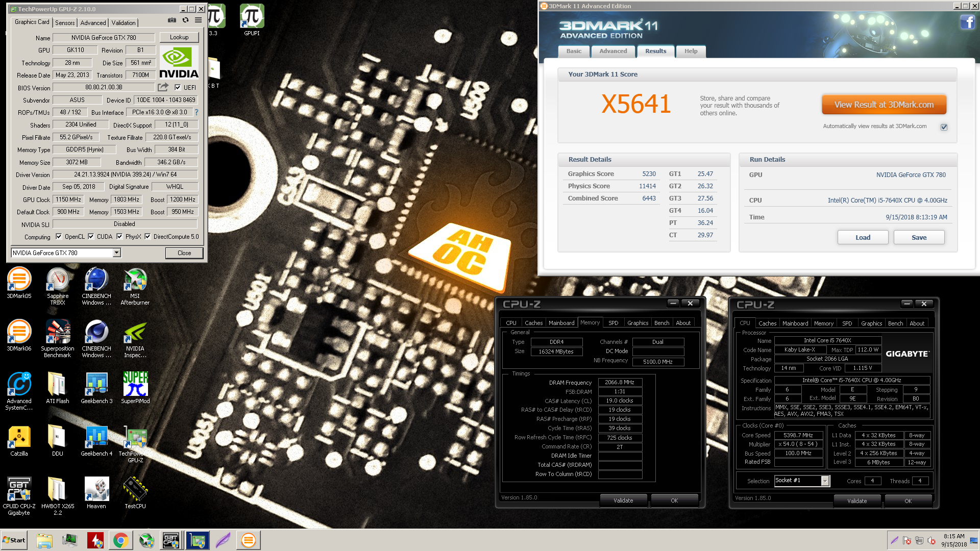
Task: Click the DRAM Frequency value field
Action: click(620, 382)
